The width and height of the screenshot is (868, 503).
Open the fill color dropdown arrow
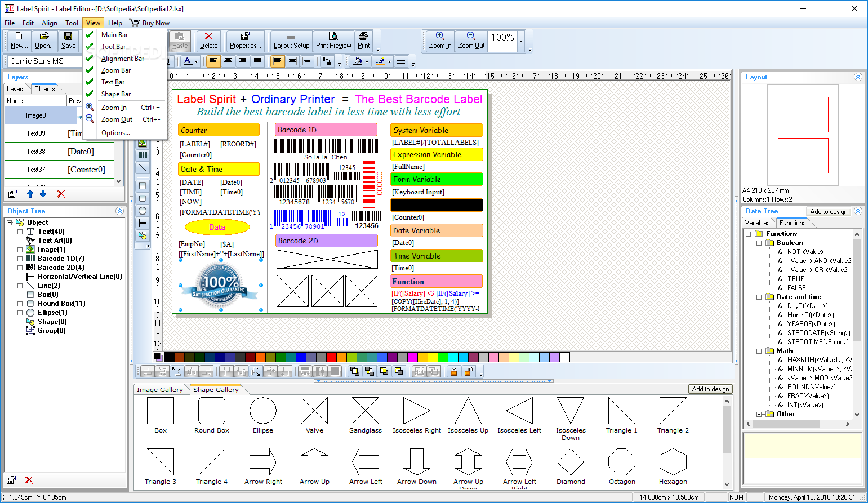pyautogui.click(x=367, y=61)
